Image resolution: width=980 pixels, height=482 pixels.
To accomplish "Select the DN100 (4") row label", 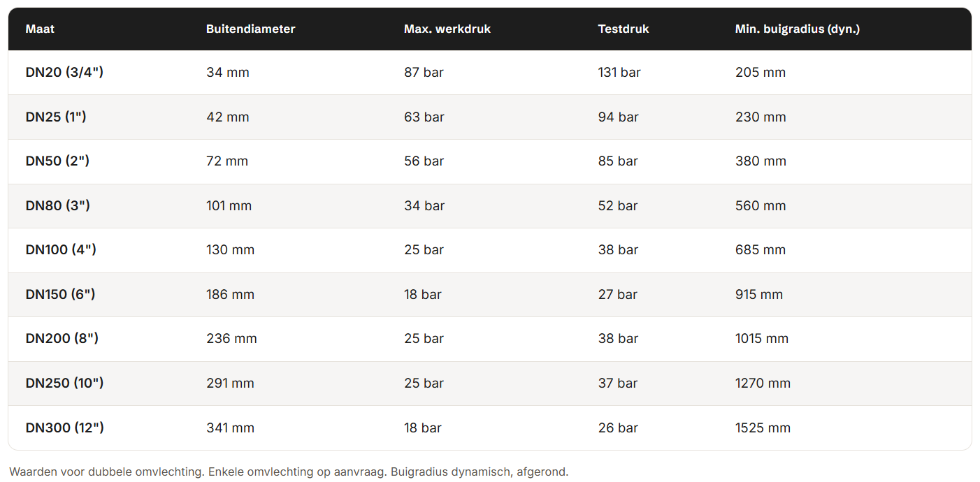I will tap(61, 250).
